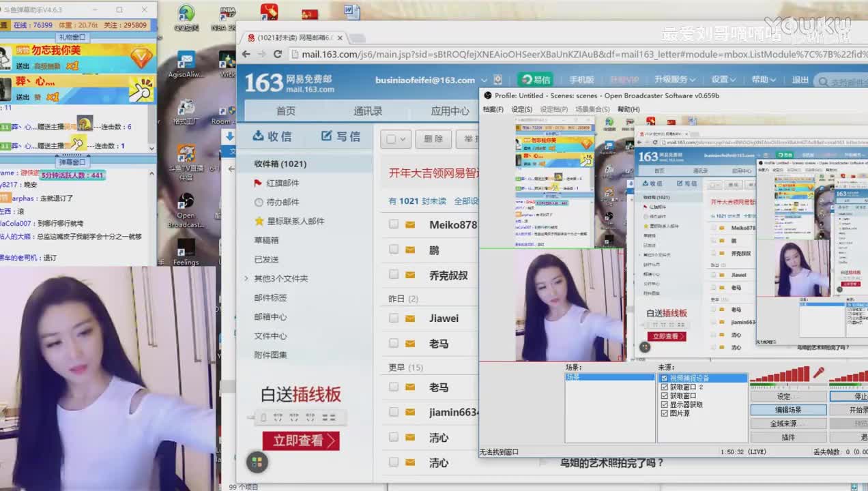Toggle 显示器获取 source checkbox

[665, 404]
